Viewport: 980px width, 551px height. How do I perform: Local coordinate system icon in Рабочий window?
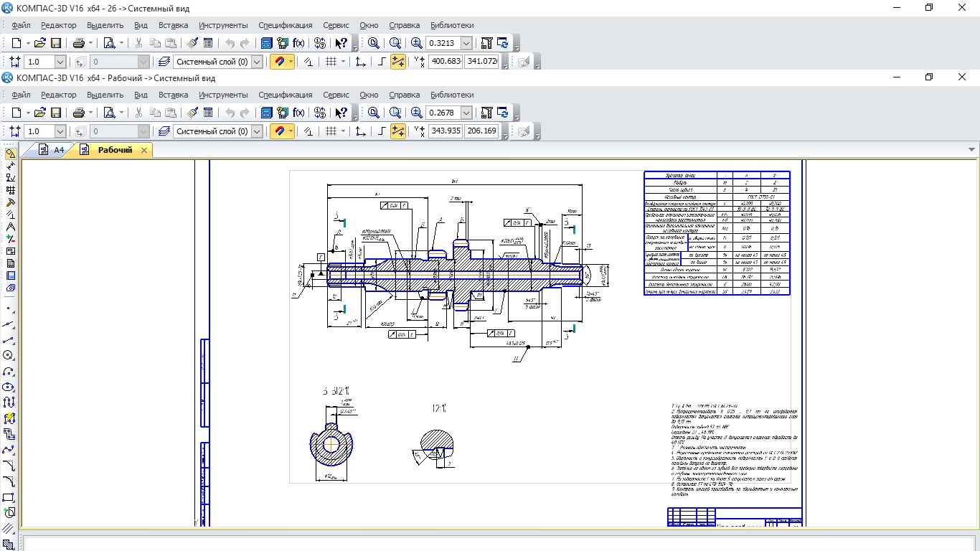pos(361,131)
